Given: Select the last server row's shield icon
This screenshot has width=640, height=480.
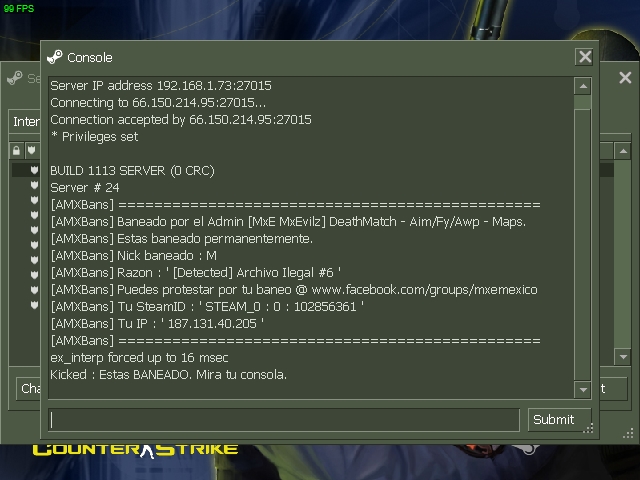Looking at the screenshot, I should coord(34,305).
